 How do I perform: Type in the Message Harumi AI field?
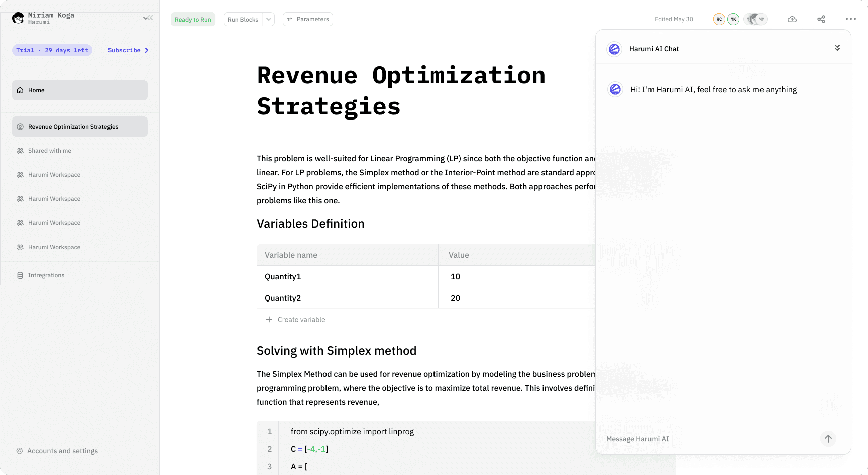click(x=708, y=439)
